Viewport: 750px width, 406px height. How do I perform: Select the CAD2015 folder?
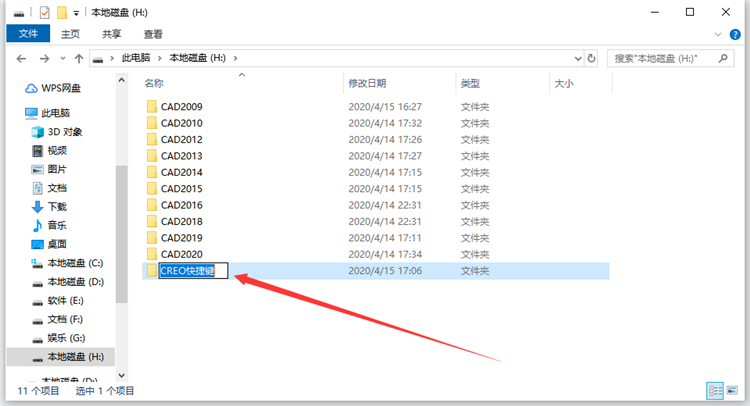pos(181,188)
